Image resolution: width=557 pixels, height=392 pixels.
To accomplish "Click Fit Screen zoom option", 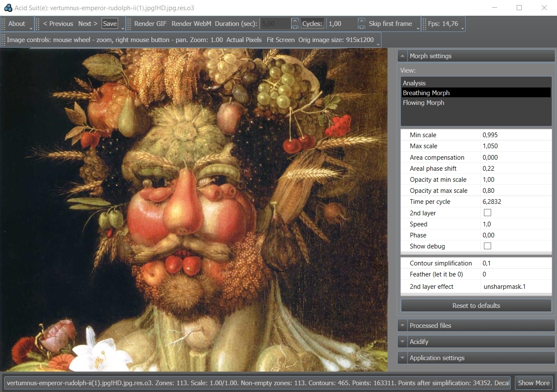I will click(281, 40).
